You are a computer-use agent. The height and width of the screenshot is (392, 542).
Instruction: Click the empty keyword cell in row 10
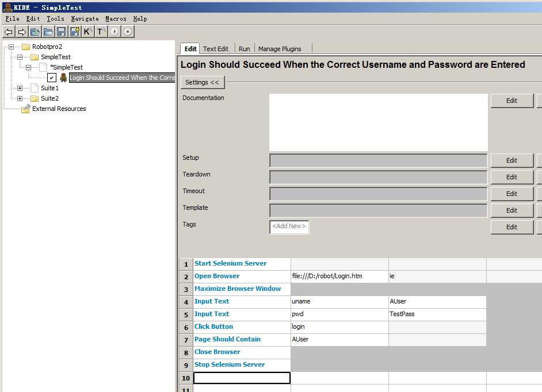tap(242, 378)
